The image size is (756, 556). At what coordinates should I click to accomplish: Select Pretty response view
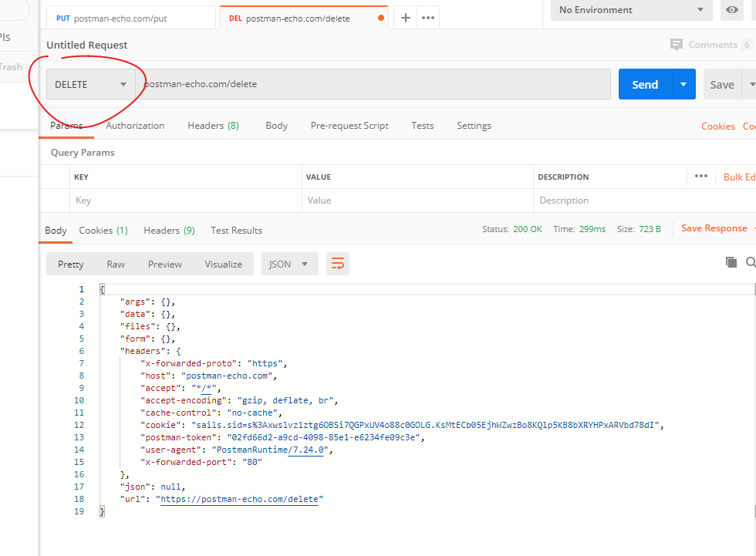pos(70,264)
